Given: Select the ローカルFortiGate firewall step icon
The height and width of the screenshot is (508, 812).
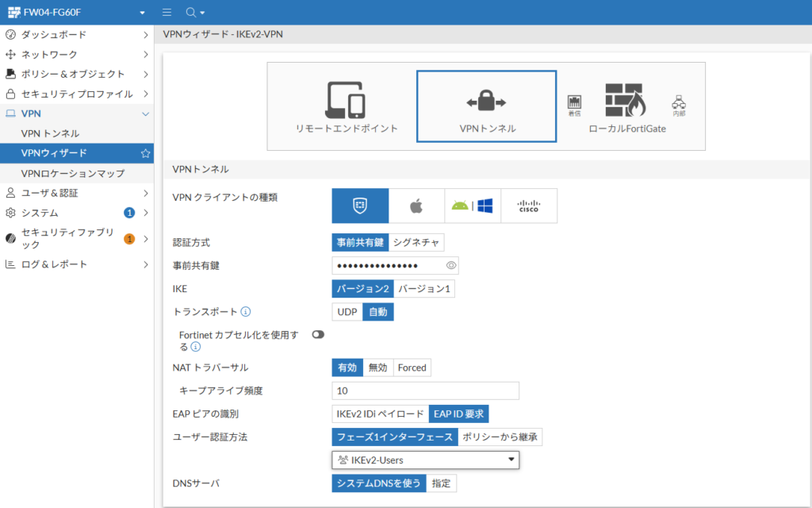Looking at the screenshot, I should (626, 100).
